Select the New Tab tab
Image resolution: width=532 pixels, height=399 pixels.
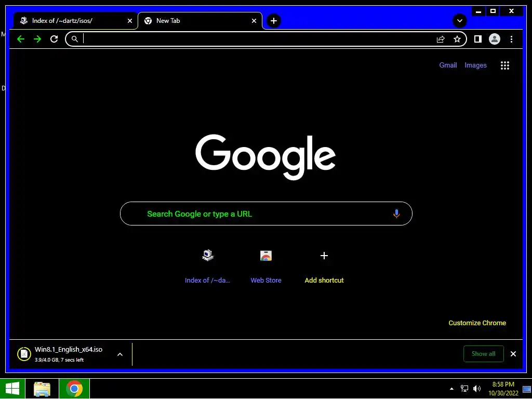[200, 21]
